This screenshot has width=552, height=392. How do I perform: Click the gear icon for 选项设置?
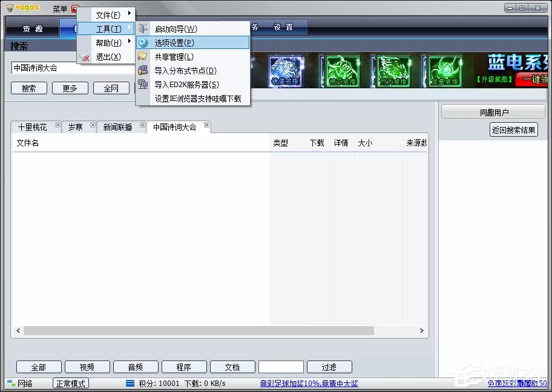tap(143, 42)
